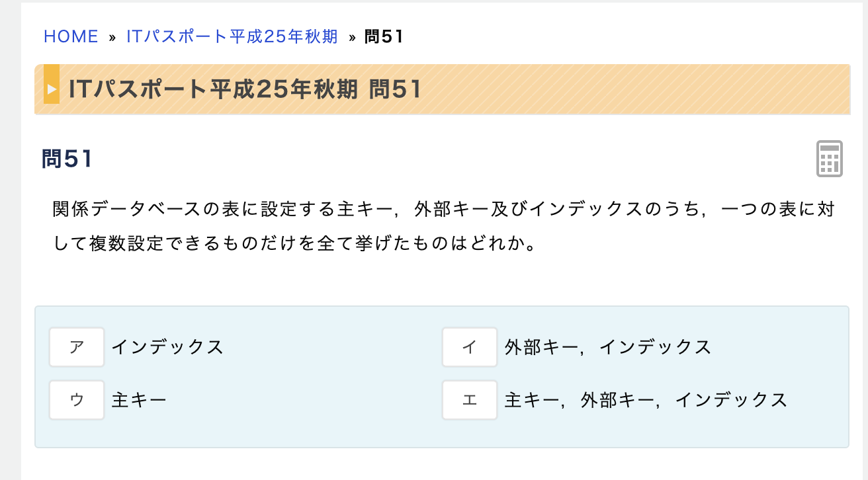
Task: Open the ITパスポート平成25年秋期 breadcrumb link
Action: pyautogui.click(x=232, y=36)
